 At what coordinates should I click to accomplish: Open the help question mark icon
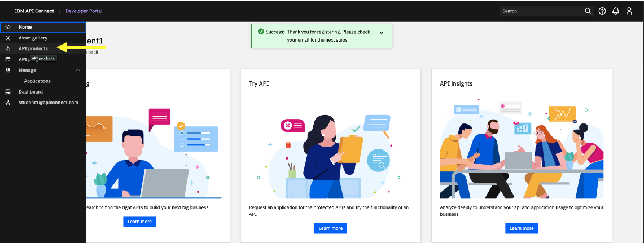[602, 11]
